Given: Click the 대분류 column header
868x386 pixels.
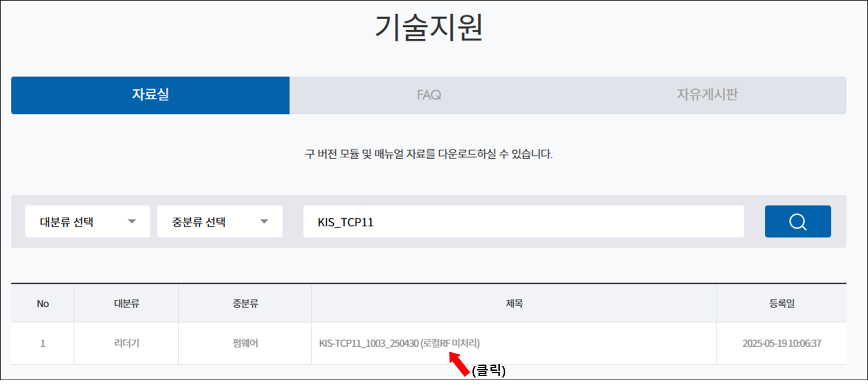Looking at the screenshot, I should click(127, 304).
